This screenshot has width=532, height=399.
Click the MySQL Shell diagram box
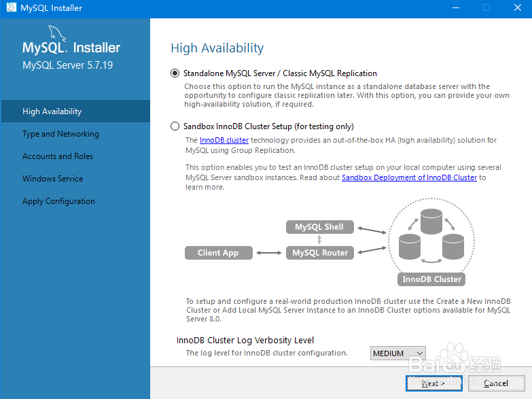pos(319,227)
